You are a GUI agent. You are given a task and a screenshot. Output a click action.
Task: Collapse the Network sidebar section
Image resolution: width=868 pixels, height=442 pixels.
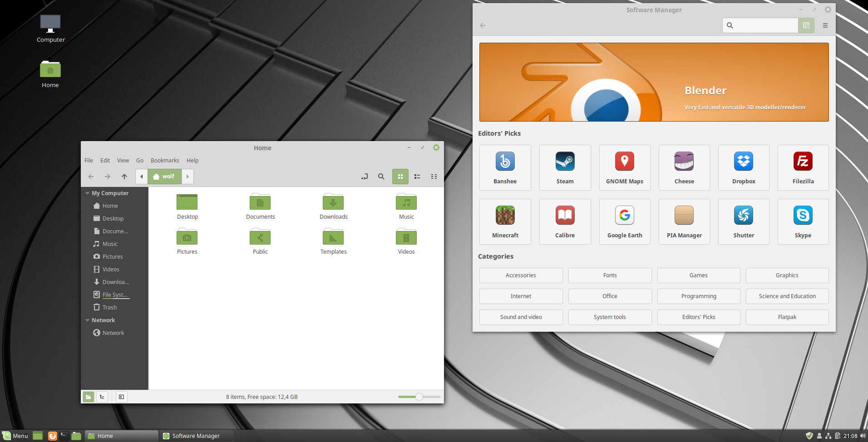(88, 320)
